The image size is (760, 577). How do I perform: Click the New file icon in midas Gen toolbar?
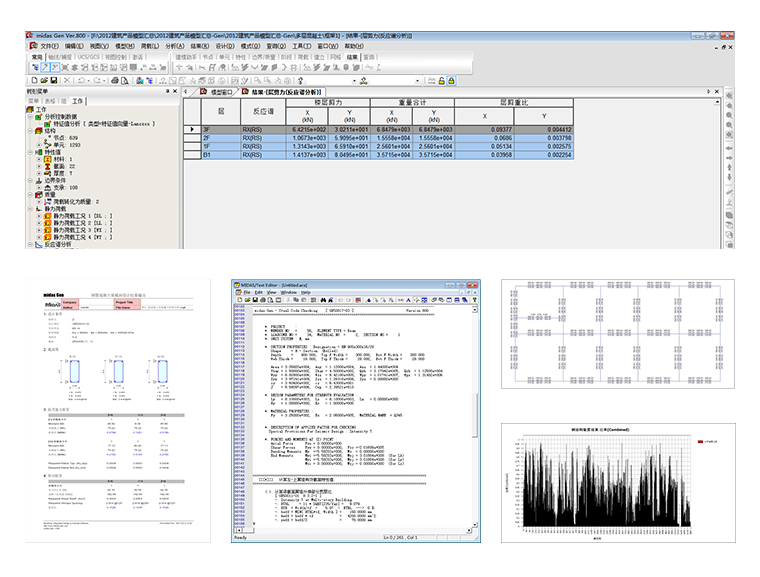34,80
